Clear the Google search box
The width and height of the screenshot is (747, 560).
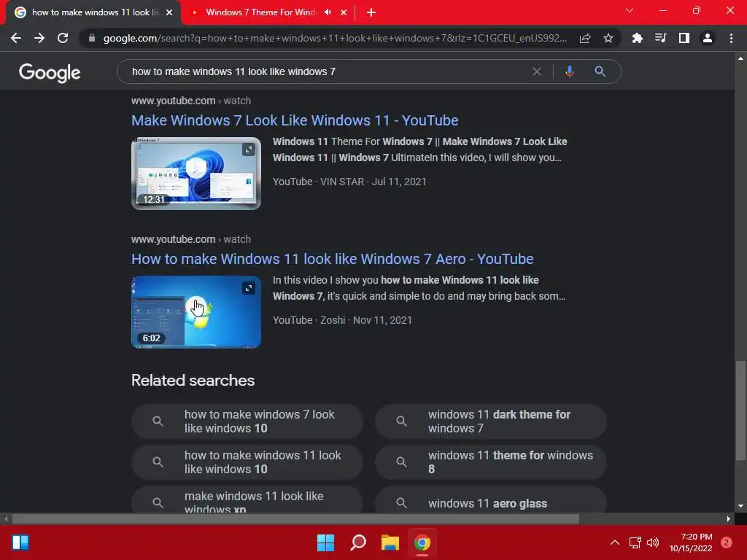[536, 71]
